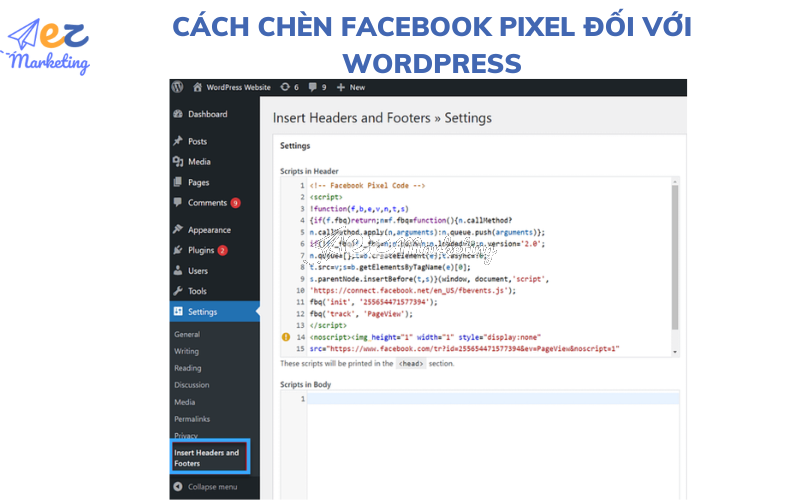Open Media settings submenu link
This screenshot has width=800, height=500.
pyautogui.click(x=184, y=402)
